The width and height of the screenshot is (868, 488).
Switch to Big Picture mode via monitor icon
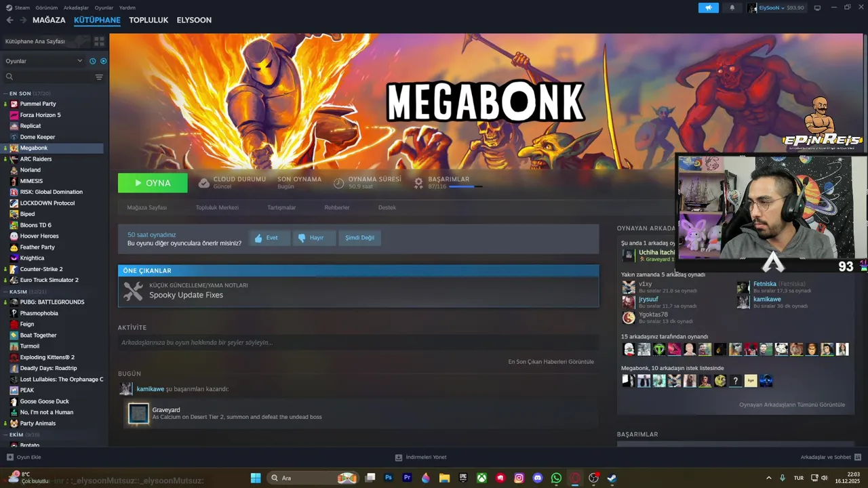pos(817,7)
